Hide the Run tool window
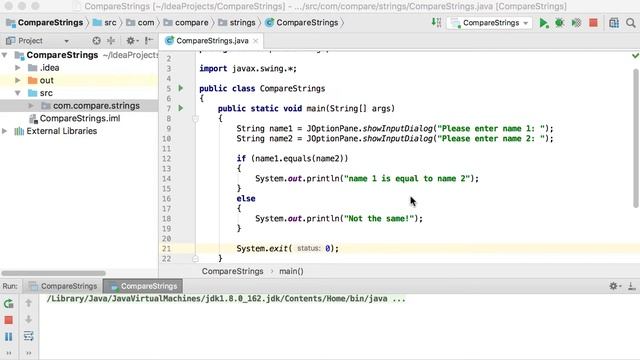 coord(631,286)
